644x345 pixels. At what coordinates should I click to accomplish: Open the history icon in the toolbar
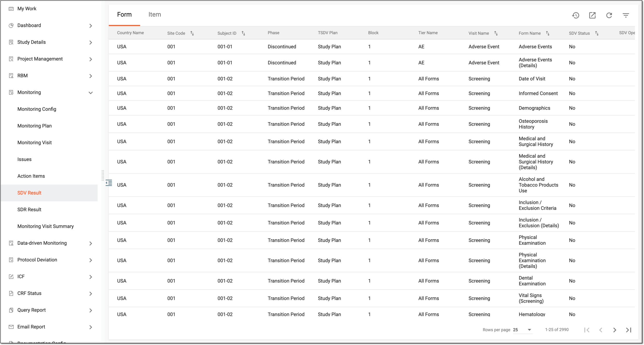pyautogui.click(x=575, y=15)
